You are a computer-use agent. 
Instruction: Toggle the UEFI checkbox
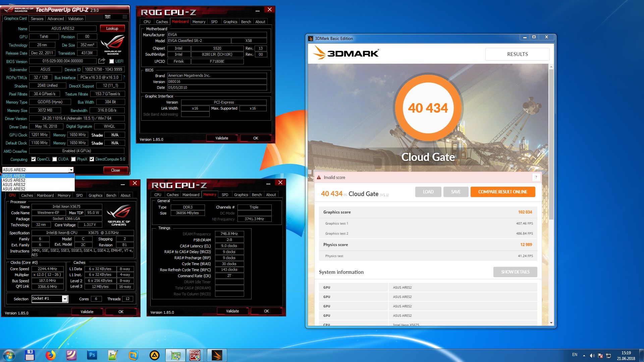click(x=111, y=61)
